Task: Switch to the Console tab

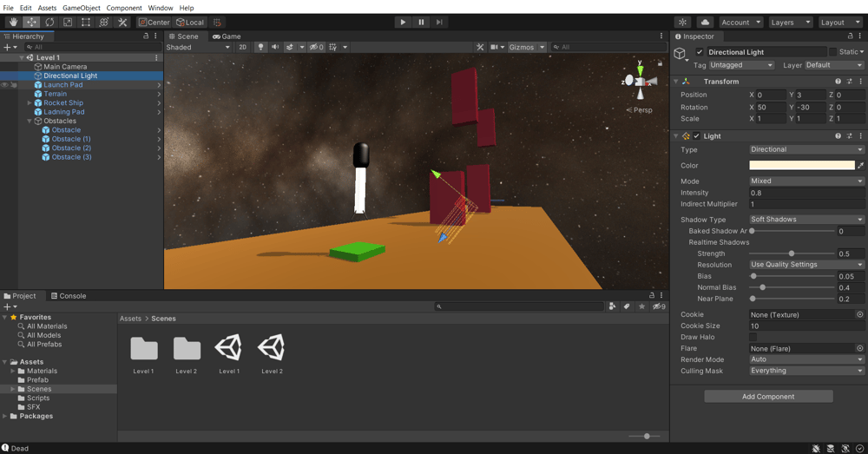Action: click(x=69, y=296)
